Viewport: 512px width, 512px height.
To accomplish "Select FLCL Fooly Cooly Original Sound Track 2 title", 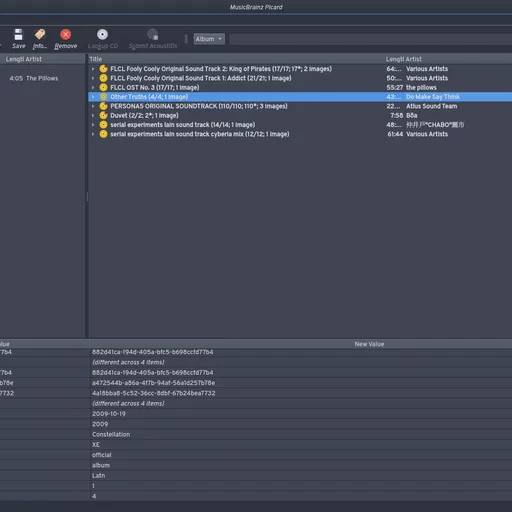I will (221, 69).
